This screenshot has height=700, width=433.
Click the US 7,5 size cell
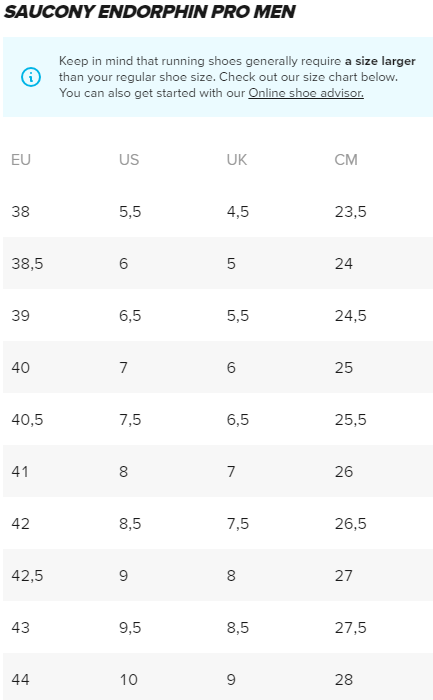[x=130, y=420]
